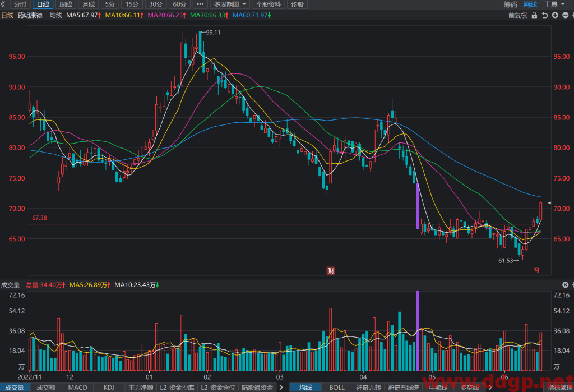
Task: Click the red q marker on the chart
Action: tap(536, 269)
